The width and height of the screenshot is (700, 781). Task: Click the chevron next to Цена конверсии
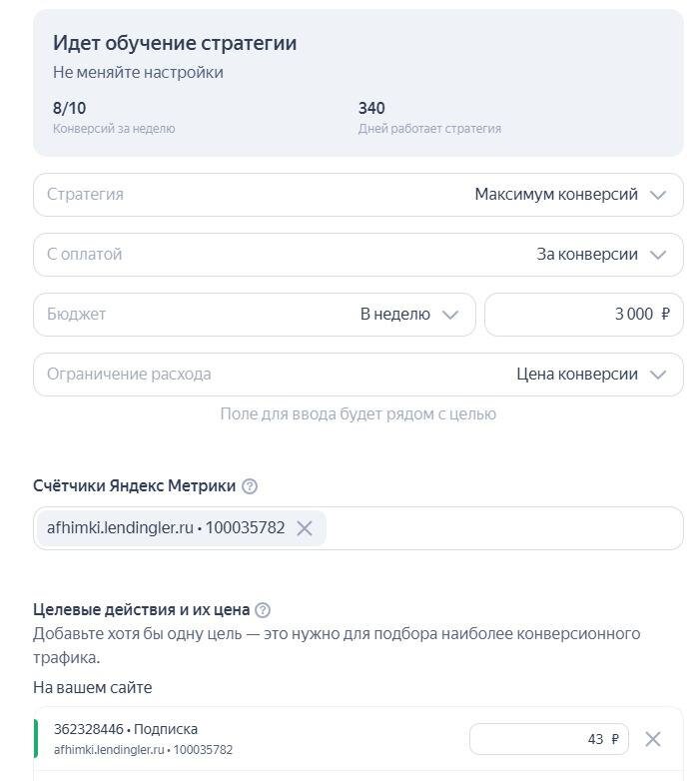pyautogui.click(x=657, y=375)
